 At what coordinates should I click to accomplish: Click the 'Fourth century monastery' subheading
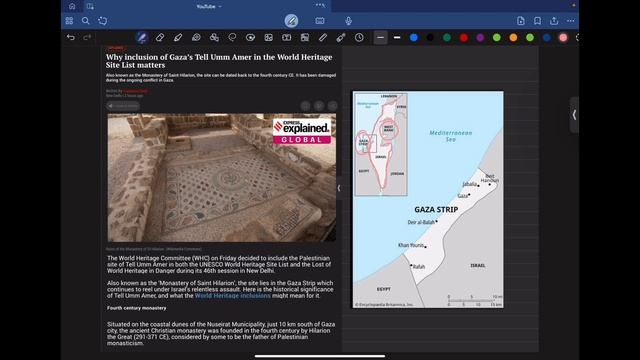(137, 308)
